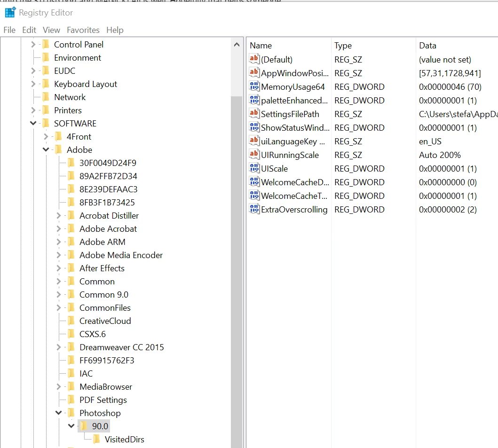Click the CreativeCloud folder icon
498x448 pixels.
coord(71,321)
